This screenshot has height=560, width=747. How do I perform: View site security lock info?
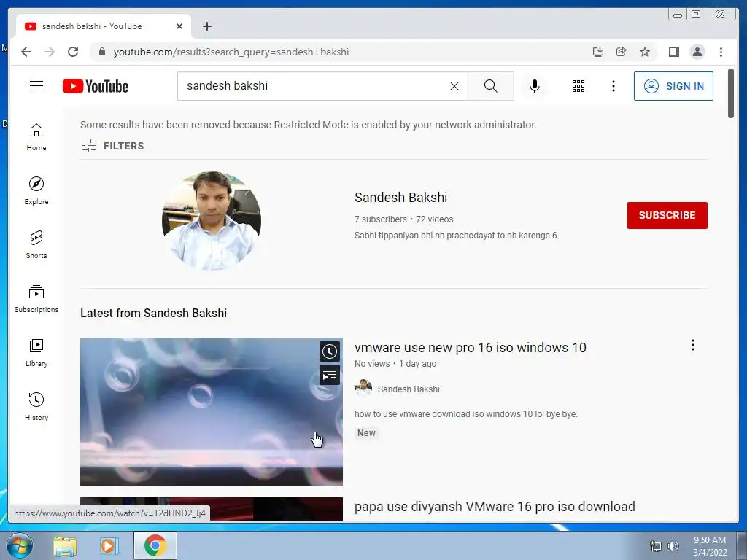[x=102, y=52]
